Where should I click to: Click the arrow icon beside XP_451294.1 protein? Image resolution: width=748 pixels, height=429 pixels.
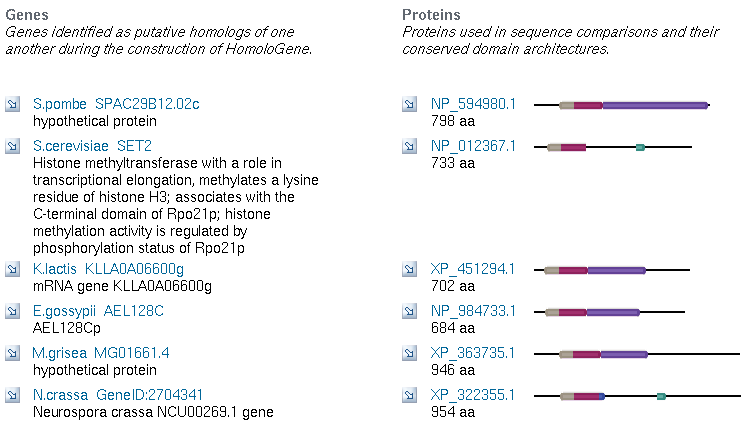tap(409, 269)
